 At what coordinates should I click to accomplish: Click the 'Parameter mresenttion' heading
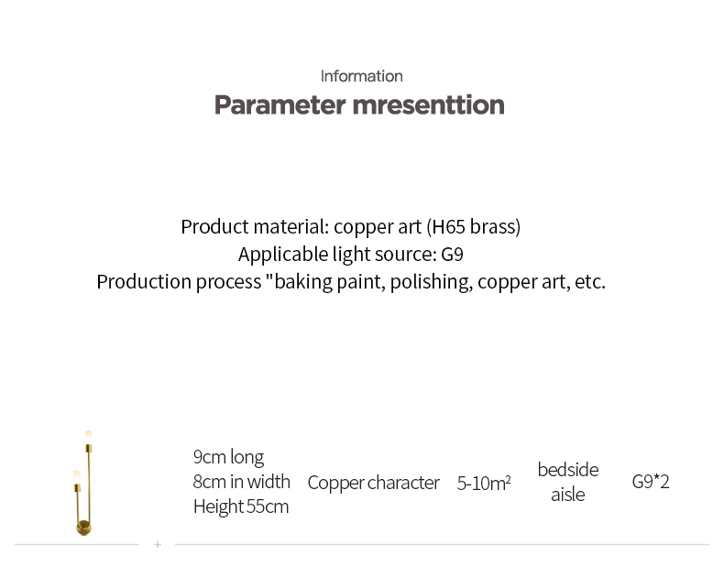[x=359, y=104]
